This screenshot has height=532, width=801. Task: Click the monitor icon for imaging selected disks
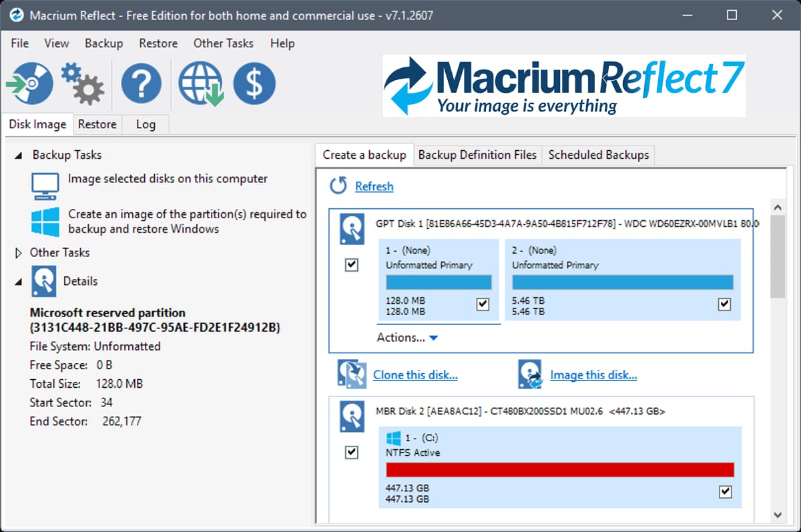pos(45,186)
